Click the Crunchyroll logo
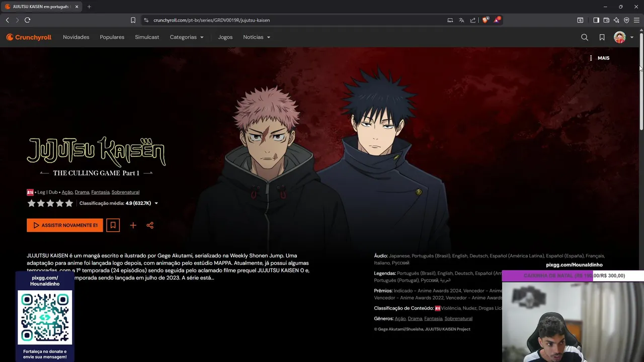Viewport: 644px width, 362px height. (x=29, y=37)
